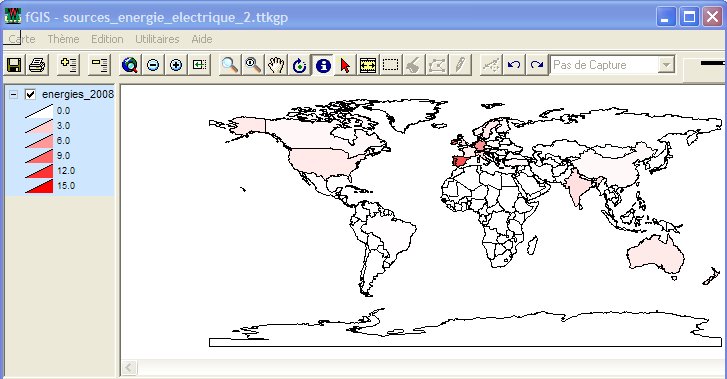The height and width of the screenshot is (379, 727).
Task: Select the blue Identify info tool
Action: click(323, 65)
